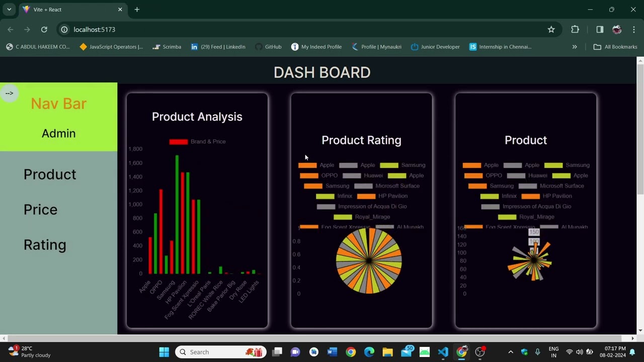Click the red Brand & Price swatch
The height and width of the screenshot is (362, 644).
[x=179, y=142]
